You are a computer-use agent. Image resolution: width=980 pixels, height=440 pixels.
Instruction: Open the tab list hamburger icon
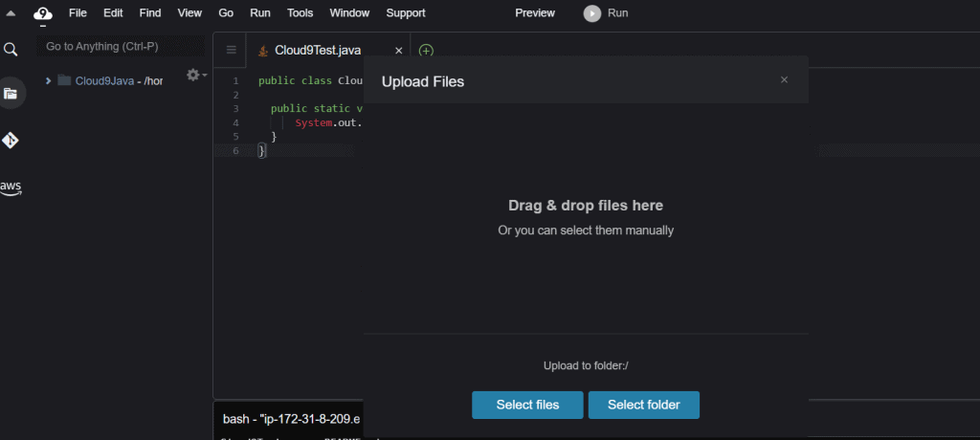point(231,50)
